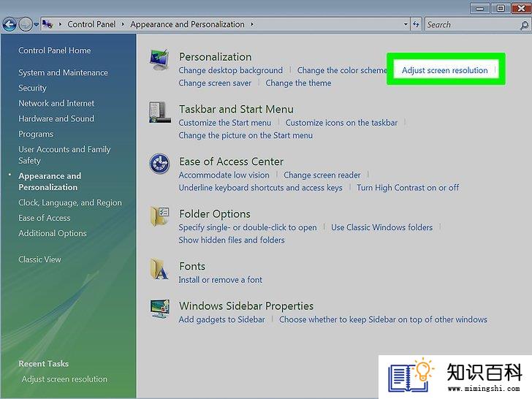Click Add gadgets to Sidebar
Screen dimensions: 532x399
(222, 319)
